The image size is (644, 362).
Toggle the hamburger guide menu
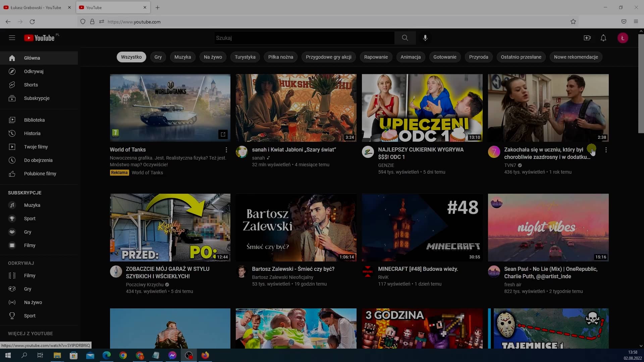(x=12, y=38)
